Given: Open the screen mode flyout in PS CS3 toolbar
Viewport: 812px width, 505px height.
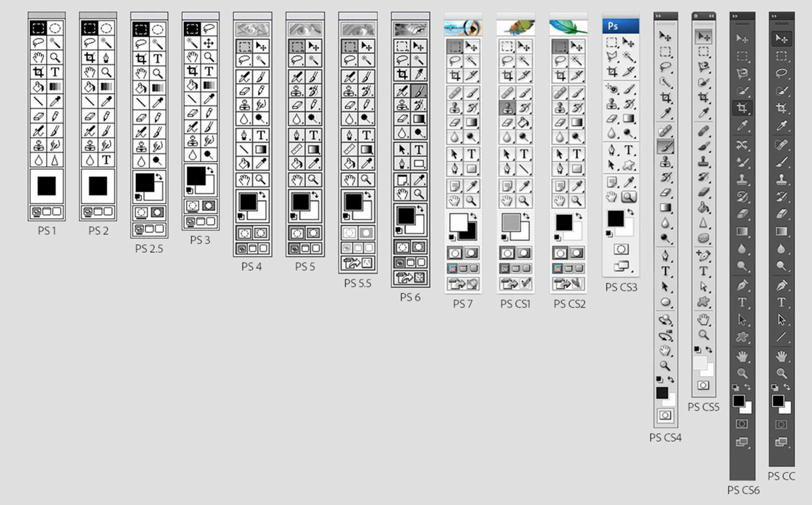Looking at the screenshot, I should [621, 266].
